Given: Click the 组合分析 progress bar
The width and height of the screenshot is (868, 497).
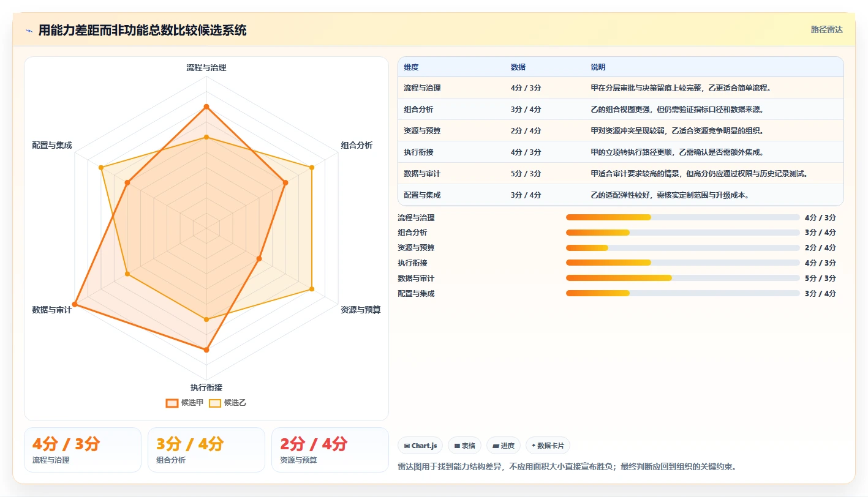Looking at the screenshot, I should (x=683, y=233).
